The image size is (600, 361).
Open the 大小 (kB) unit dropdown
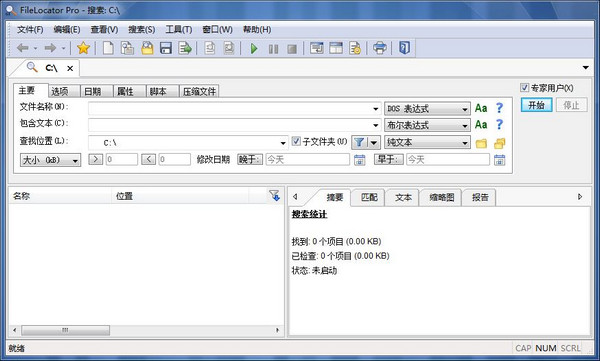pos(50,160)
